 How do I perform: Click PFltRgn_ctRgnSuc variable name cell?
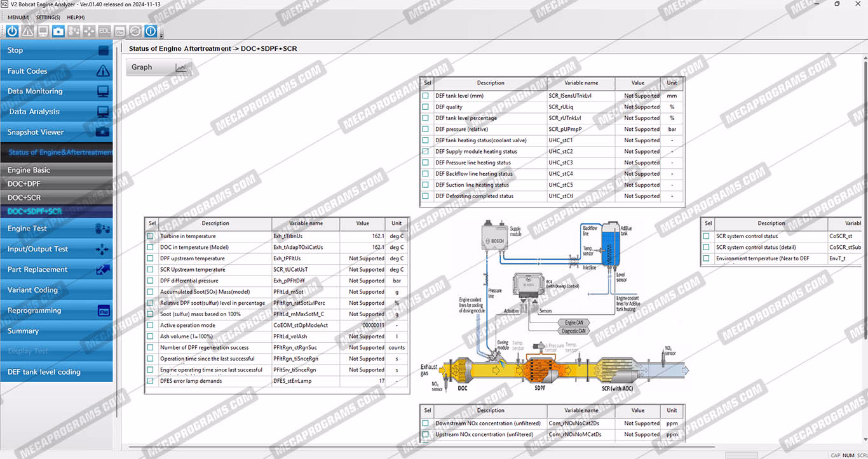[x=306, y=347]
